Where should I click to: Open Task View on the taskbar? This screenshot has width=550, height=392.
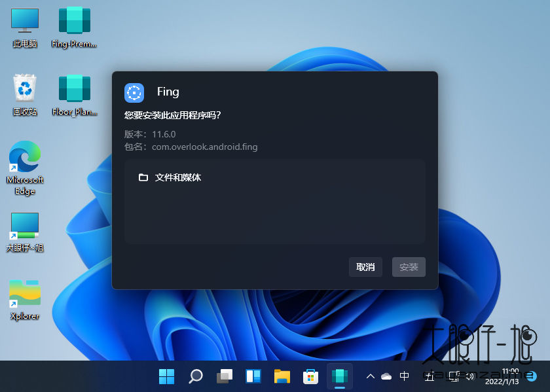click(225, 376)
